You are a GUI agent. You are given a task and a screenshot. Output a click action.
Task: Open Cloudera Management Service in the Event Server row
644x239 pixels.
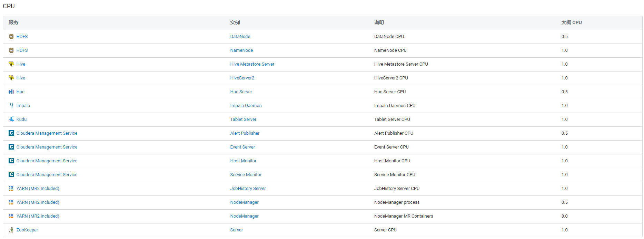point(47,147)
